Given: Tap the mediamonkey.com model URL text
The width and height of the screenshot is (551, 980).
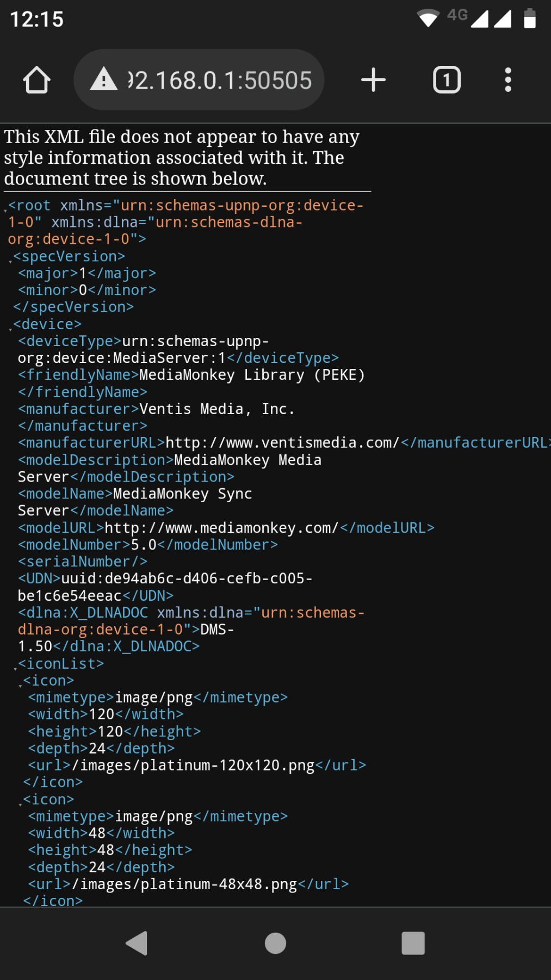Looking at the screenshot, I should coord(221,528).
